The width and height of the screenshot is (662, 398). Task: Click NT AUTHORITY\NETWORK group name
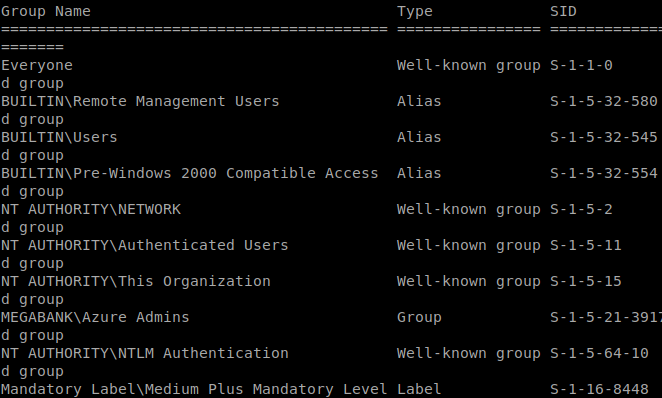pos(91,209)
